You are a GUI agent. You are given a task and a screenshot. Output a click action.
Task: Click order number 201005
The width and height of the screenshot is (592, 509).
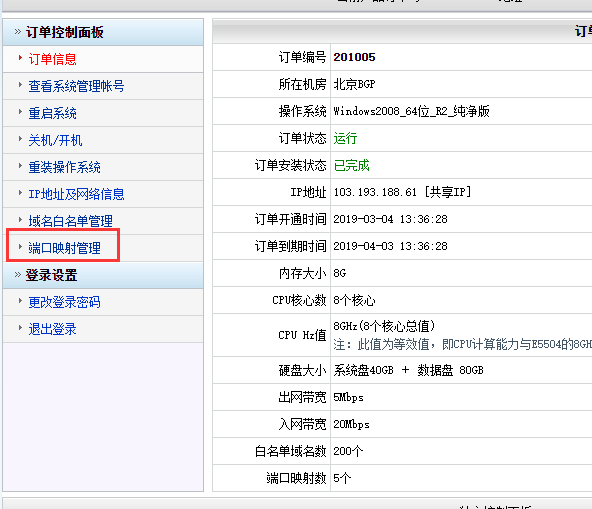pos(354,57)
